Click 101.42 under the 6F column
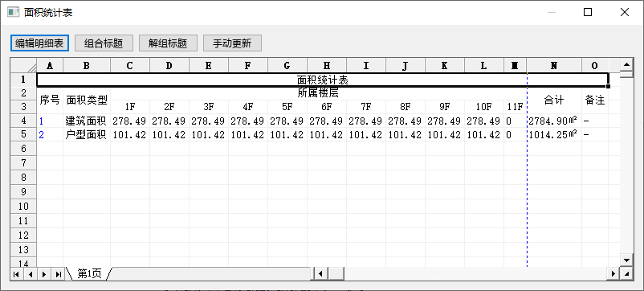 pyautogui.click(x=327, y=134)
